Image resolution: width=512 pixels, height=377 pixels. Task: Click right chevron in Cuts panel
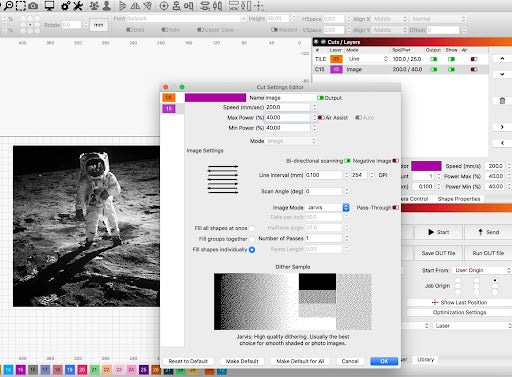pyautogui.click(x=502, y=127)
